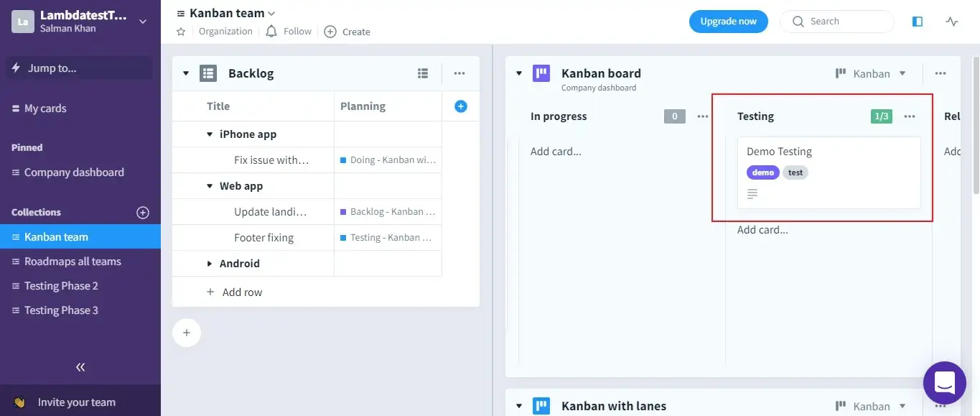
Task: Click the description icon on Demo Testing card
Action: click(x=752, y=193)
